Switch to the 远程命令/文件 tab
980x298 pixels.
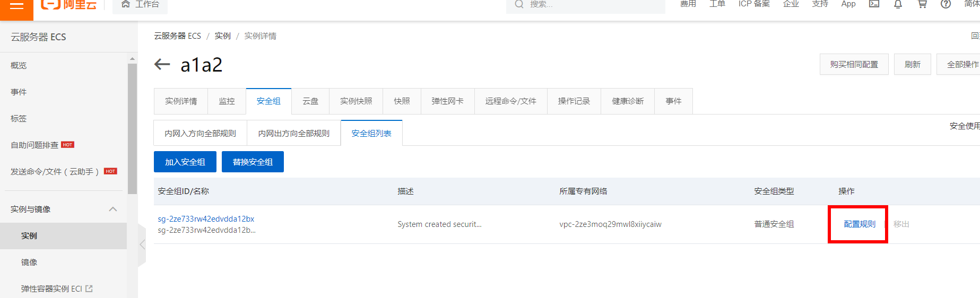coord(510,101)
